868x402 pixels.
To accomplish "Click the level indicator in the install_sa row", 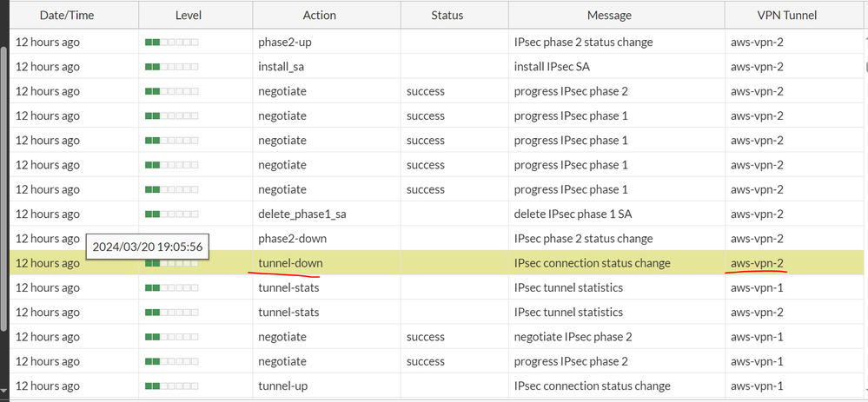I will [172, 67].
